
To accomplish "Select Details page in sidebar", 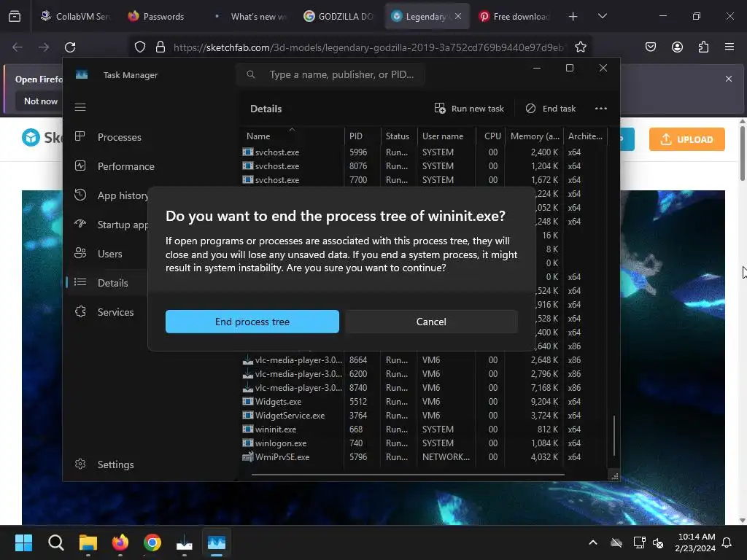I will 112,283.
